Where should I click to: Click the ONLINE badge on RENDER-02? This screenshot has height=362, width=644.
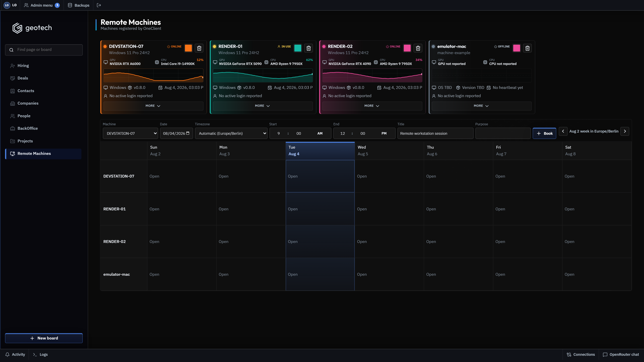click(x=393, y=46)
